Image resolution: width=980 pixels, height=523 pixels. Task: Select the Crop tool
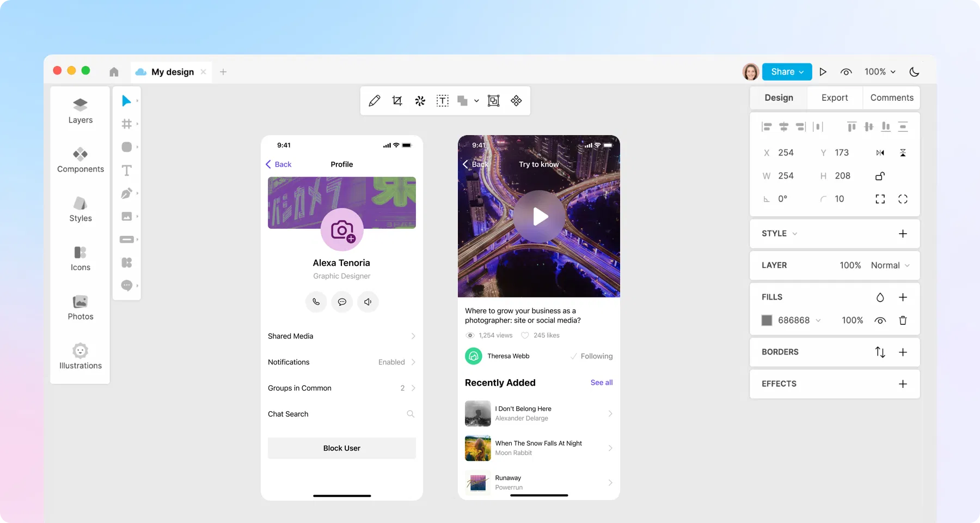coord(397,101)
